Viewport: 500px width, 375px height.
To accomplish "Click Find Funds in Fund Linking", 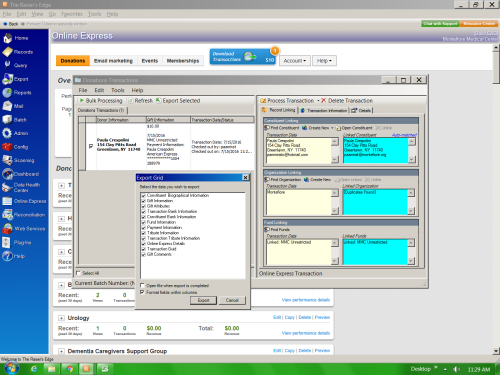I will (277, 229).
